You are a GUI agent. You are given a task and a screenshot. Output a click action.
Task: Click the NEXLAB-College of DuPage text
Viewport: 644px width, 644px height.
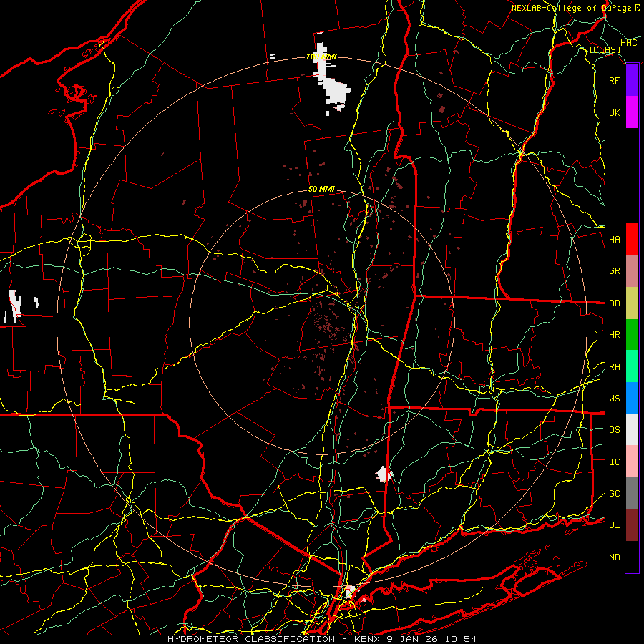571,8
